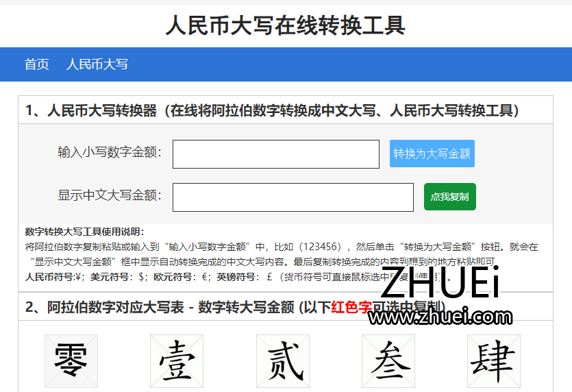
Task: Click the page title 人民币大写在线转换工具
Action: (286, 25)
